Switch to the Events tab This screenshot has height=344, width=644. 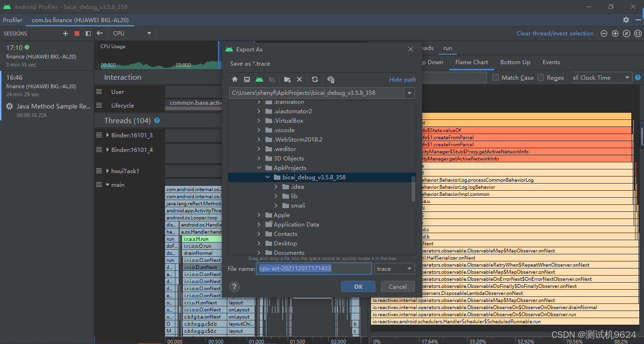tap(551, 62)
